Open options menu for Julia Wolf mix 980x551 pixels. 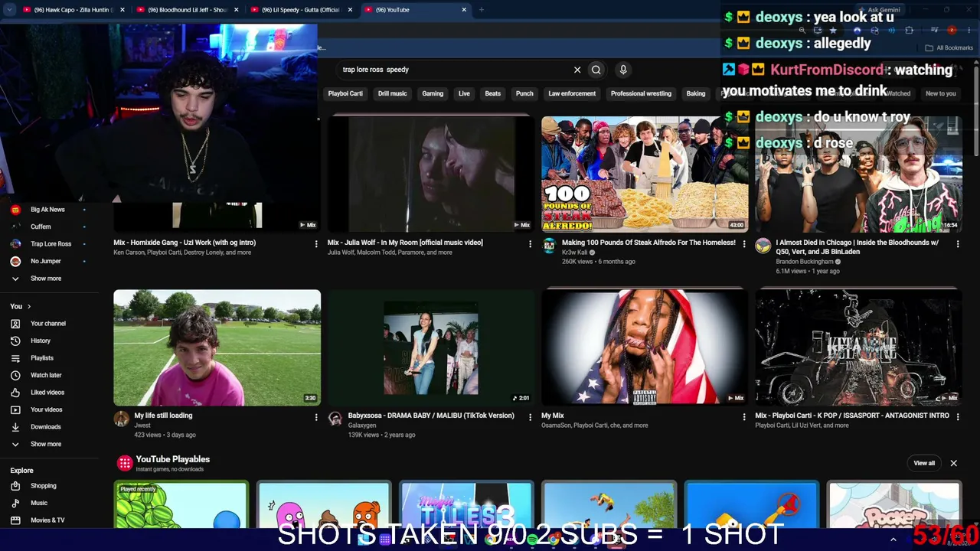pos(530,244)
